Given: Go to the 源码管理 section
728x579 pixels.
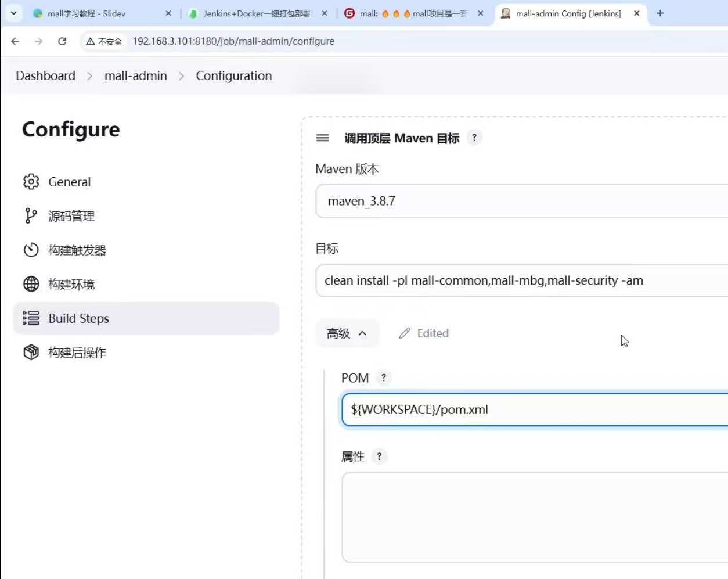Looking at the screenshot, I should [146, 216].
